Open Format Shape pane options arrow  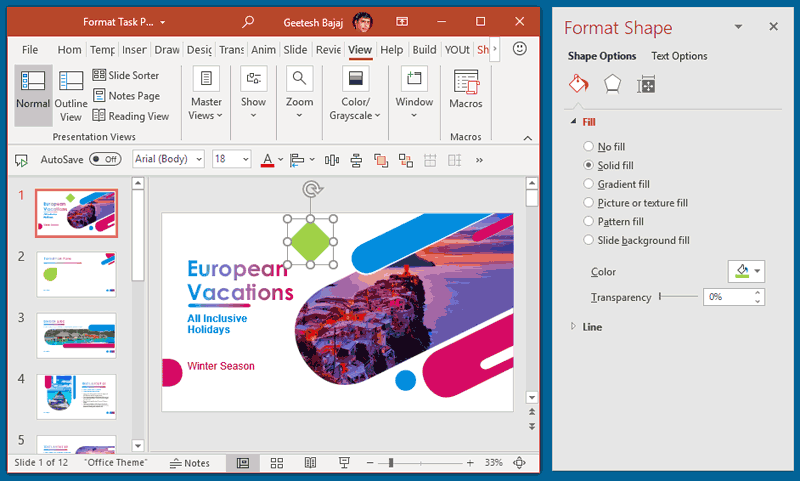click(x=738, y=27)
